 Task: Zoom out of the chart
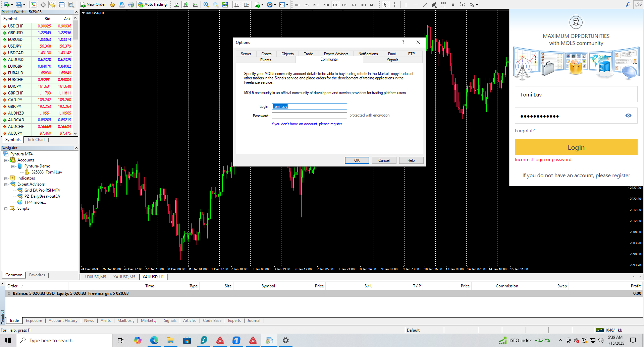pos(215,5)
